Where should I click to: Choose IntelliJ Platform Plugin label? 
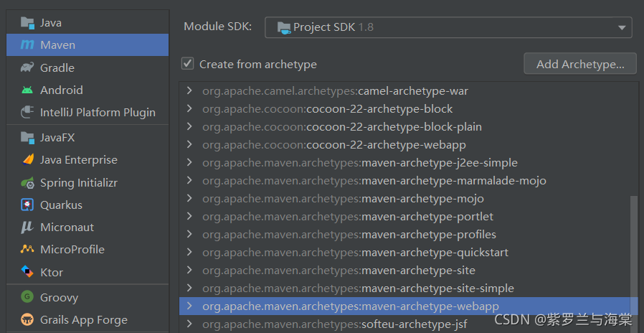(98, 112)
